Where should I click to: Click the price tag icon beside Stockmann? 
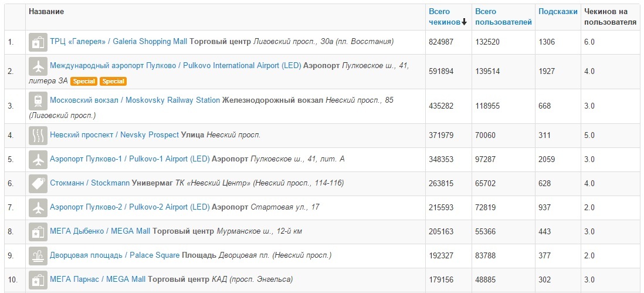point(38,183)
